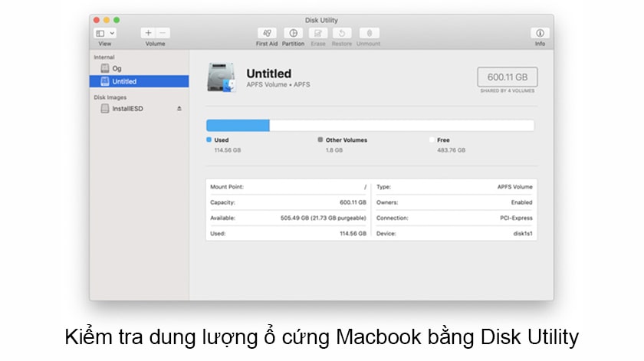Click the '114.56 GB' value under Used legend

[x=228, y=150]
